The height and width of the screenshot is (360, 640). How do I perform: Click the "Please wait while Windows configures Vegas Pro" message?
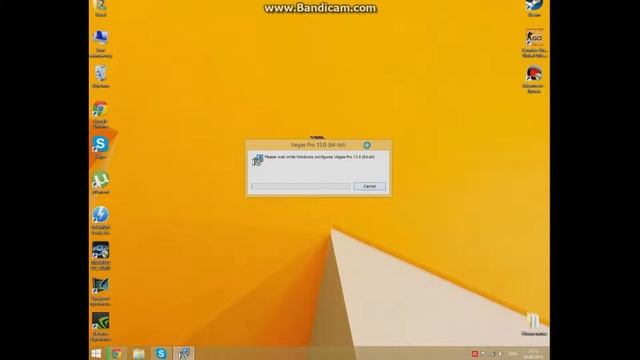[x=319, y=157]
